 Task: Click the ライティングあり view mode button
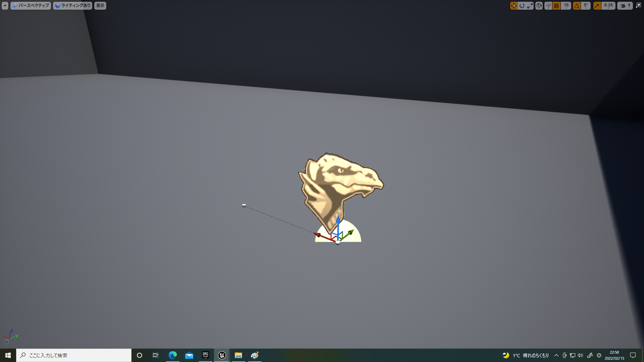tap(71, 5)
